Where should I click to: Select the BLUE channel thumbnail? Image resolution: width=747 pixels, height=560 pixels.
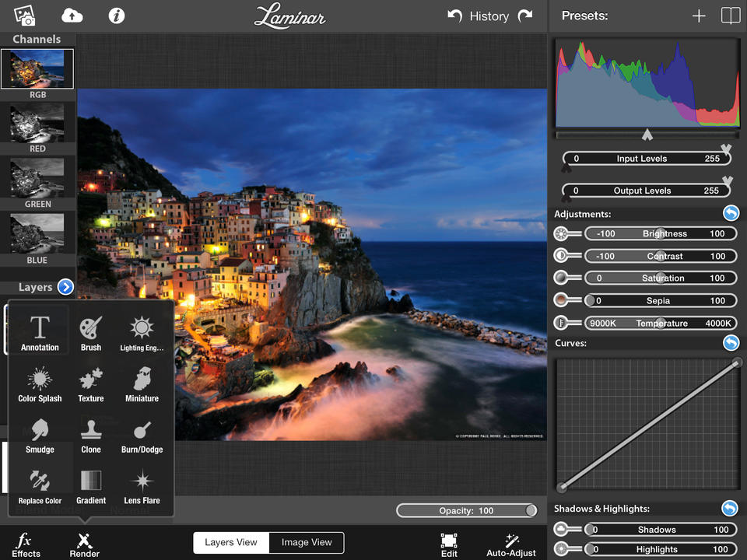click(37, 233)
